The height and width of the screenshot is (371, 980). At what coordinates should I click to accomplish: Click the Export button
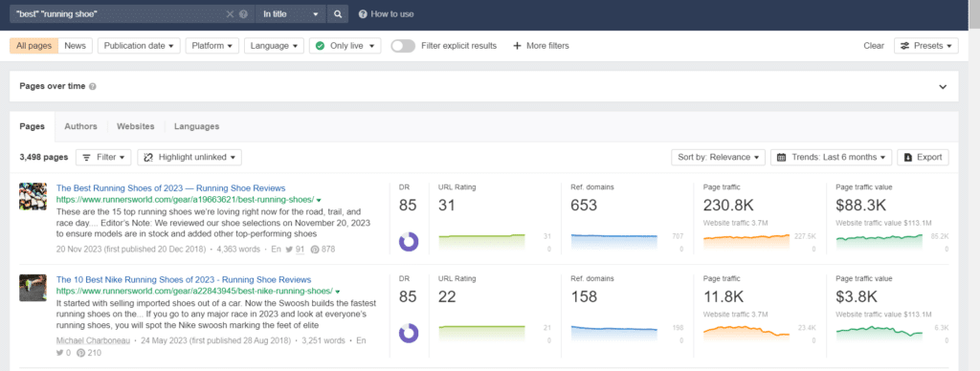point(924,158)
